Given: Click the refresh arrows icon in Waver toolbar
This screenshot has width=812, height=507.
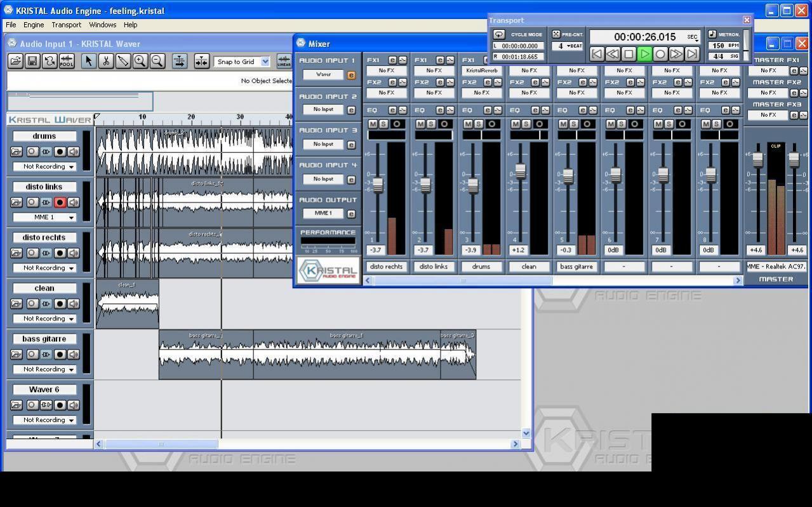Looking at the screenshot, I should 50,62.
